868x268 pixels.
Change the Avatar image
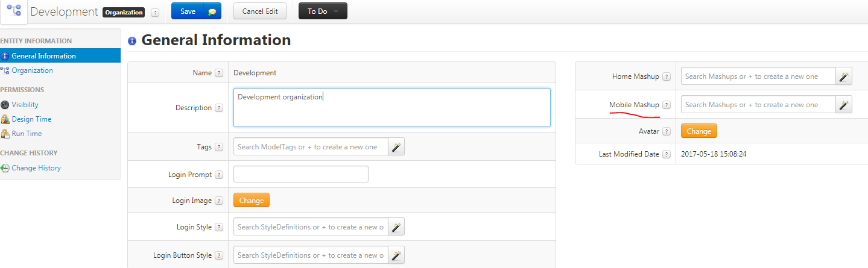pyautogui.click(x=699, y=131)
